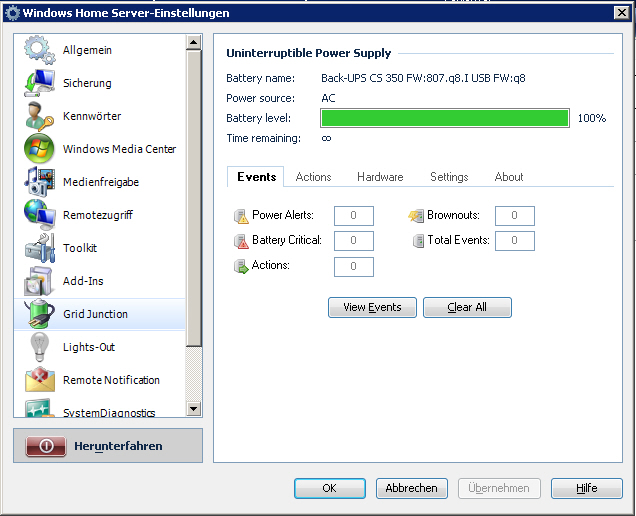Switch to the Actions tab
Image resolution: width=636 pixels, height=516 pixels.
[x=313, y=177]
